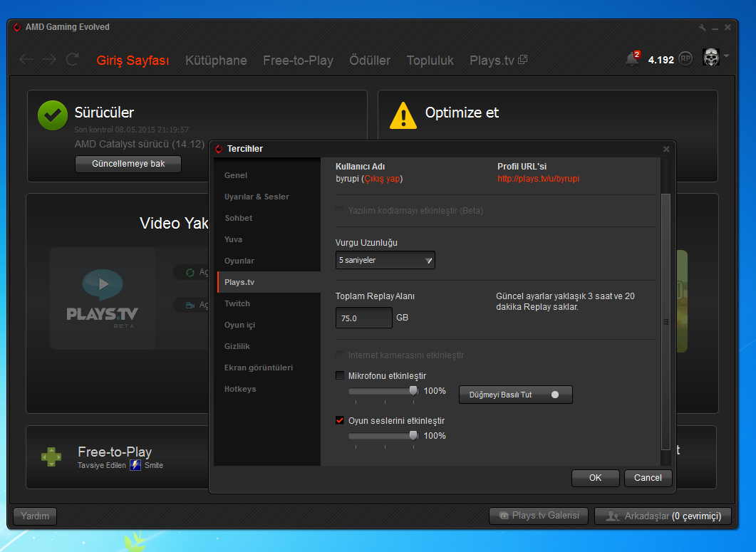Open the Gizlilik preferences tab

[x=268, y=346]
